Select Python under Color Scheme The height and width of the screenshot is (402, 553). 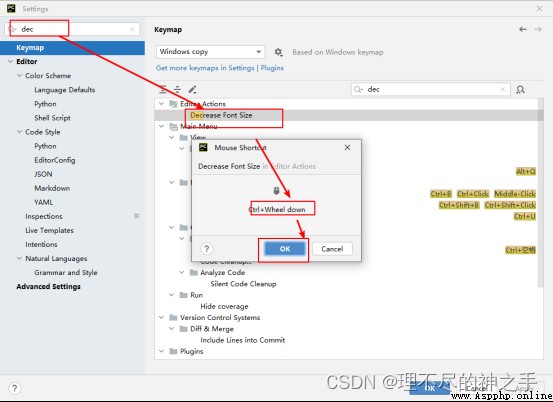point(45,104)
